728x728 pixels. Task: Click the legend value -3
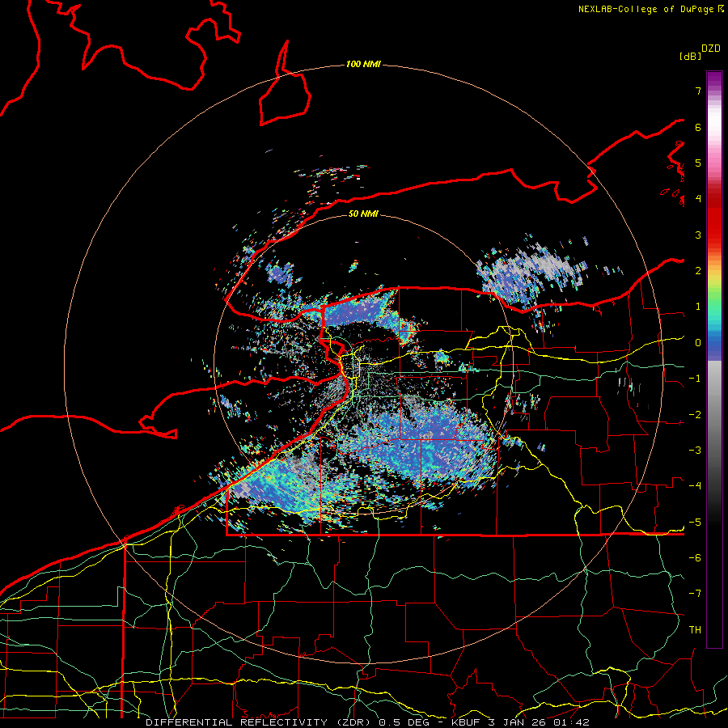click(x=695, y=451)
